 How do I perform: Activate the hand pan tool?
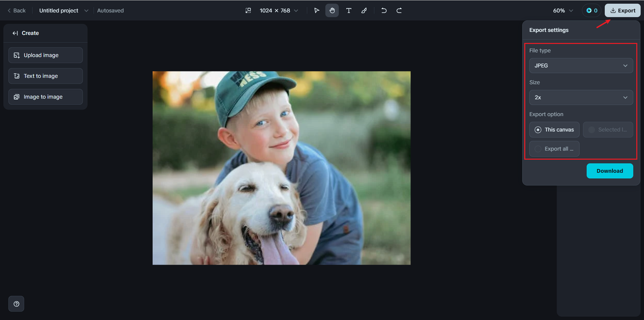(x=332, y=11)
